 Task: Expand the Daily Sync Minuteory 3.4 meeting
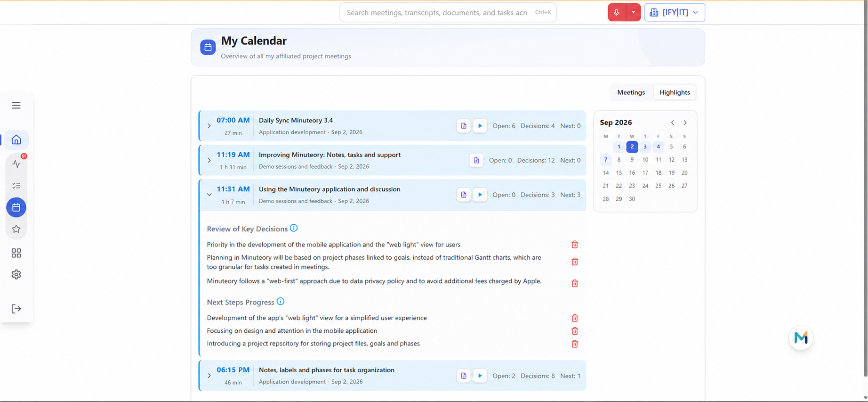click(209, 126)
